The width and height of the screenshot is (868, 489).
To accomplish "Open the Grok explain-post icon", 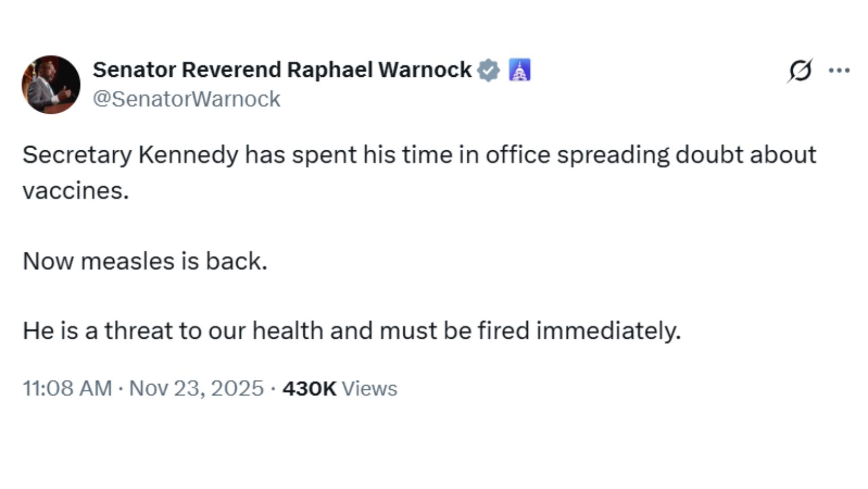I will coord(799,70).
